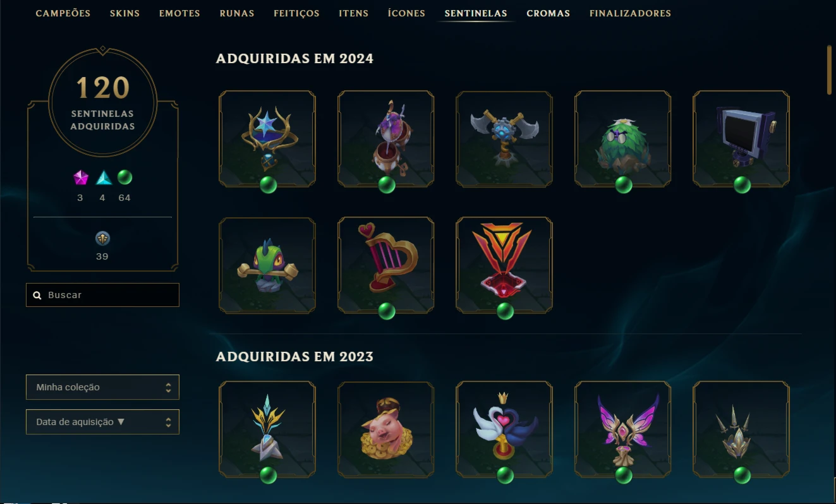Screen dimensions: 836x504
Task: Select the star crown ward skin
Action: pyautogui.click(x=267, y=139)
